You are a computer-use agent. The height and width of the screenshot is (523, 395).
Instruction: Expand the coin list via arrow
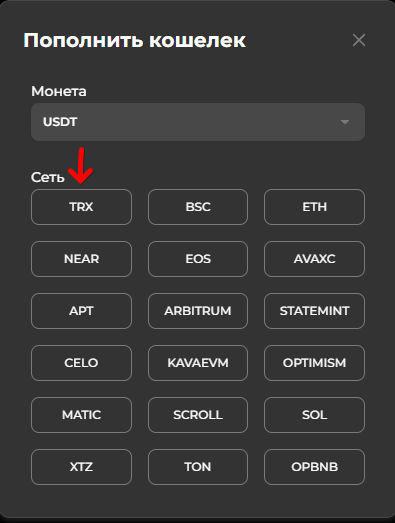tap(345, 122)
